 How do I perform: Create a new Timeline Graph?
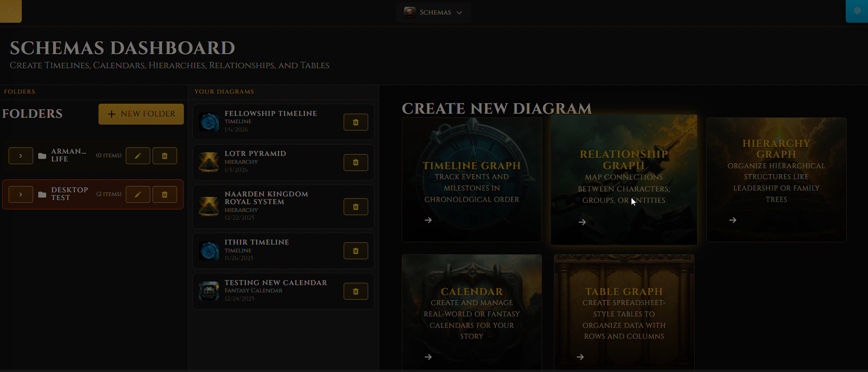[x=472, y=180]
